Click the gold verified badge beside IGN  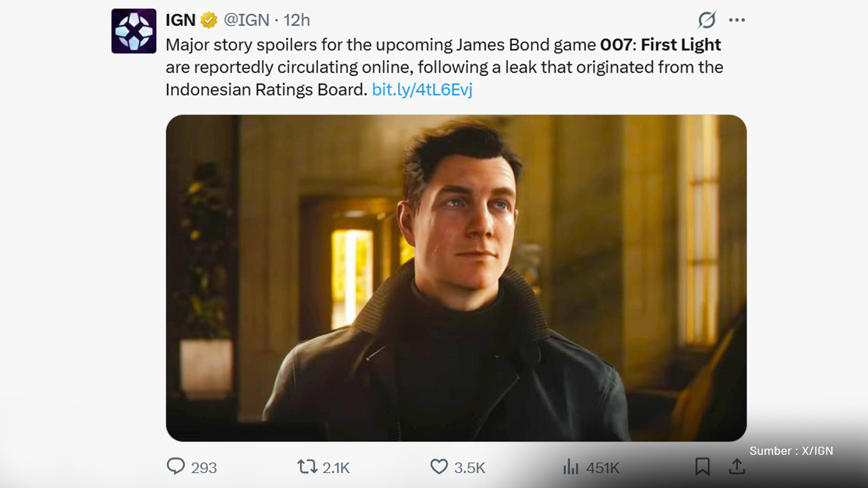tap(209, 20)
